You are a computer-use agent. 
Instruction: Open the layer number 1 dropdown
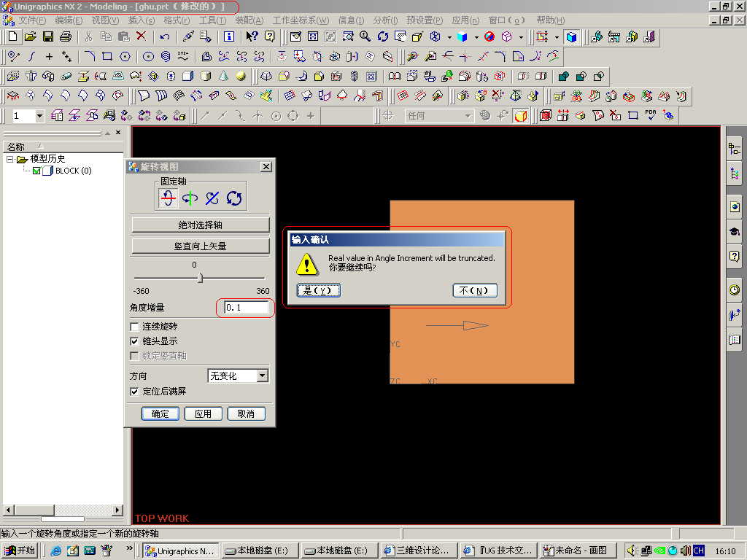[39, 116]
